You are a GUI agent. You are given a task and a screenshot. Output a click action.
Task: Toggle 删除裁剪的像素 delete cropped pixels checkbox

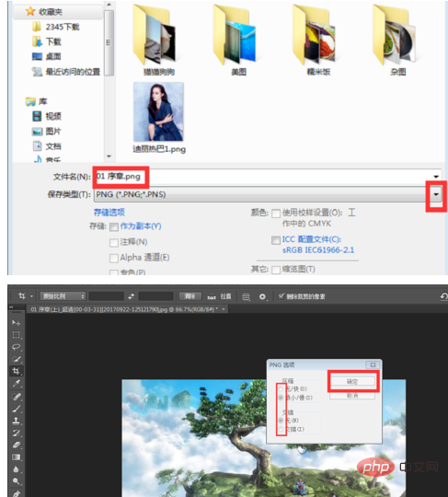(x=281, y=296)
